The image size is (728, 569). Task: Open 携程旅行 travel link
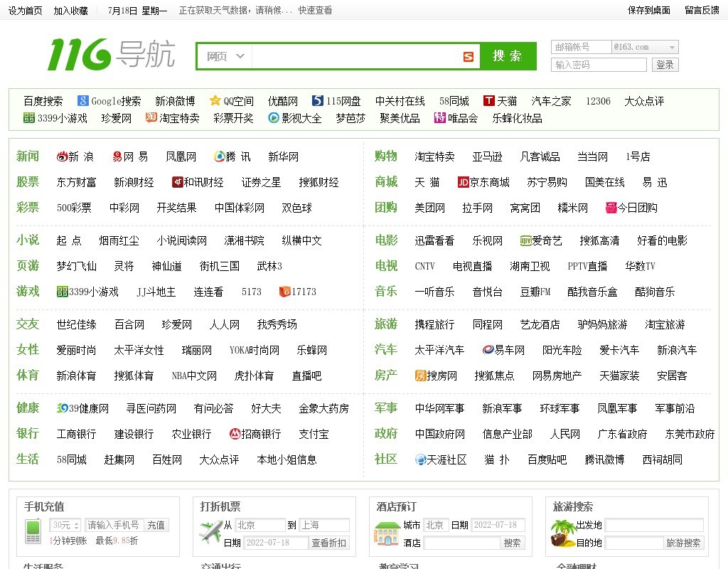click(434, 324)
